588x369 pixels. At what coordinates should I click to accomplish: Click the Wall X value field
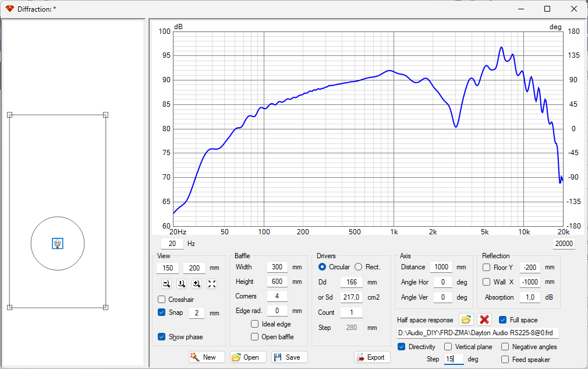[530, 282]
